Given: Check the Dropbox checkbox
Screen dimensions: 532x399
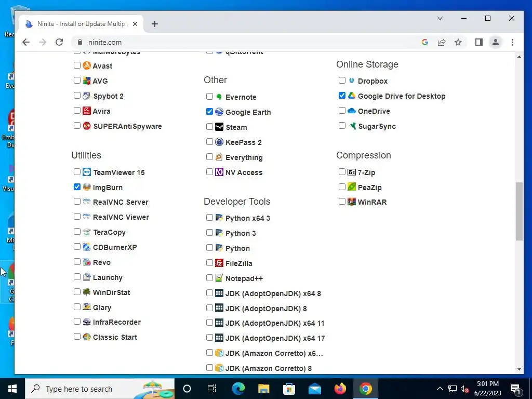Looking at the screenshot, I should 342,80.
